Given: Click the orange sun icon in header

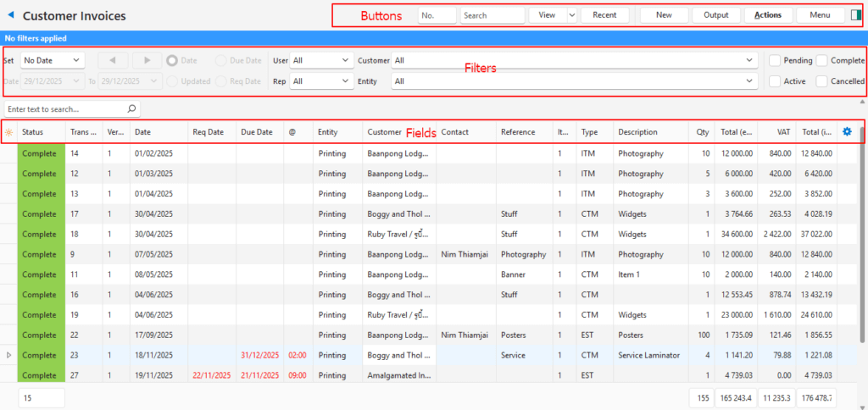Looking at the screenshot, I should pos(8,132).
